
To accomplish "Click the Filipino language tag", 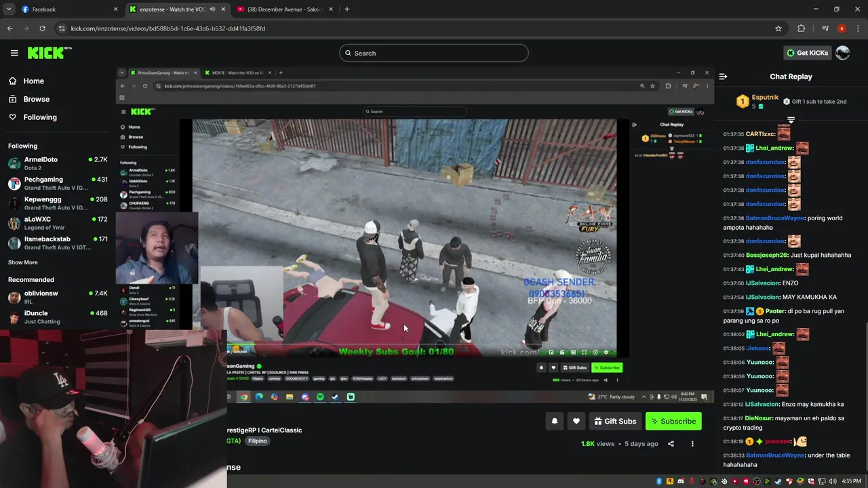I will 258,441.
